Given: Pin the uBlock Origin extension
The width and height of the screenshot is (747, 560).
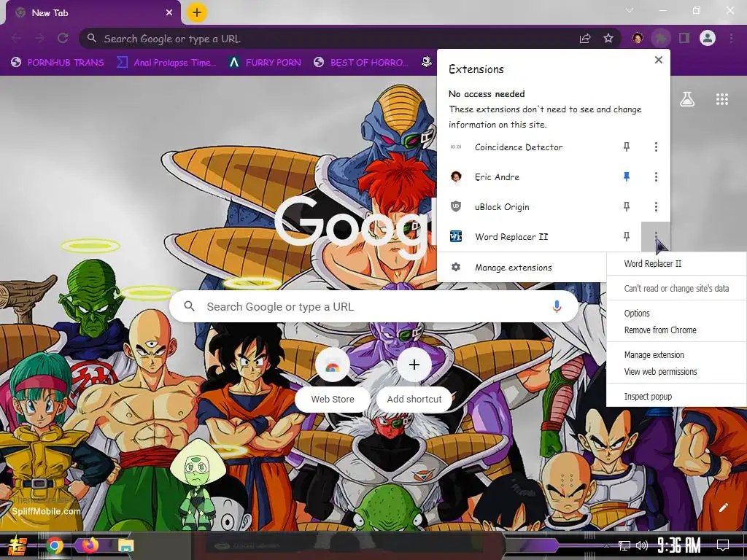Looking at the screenshot, I should (x=627, y=206).
